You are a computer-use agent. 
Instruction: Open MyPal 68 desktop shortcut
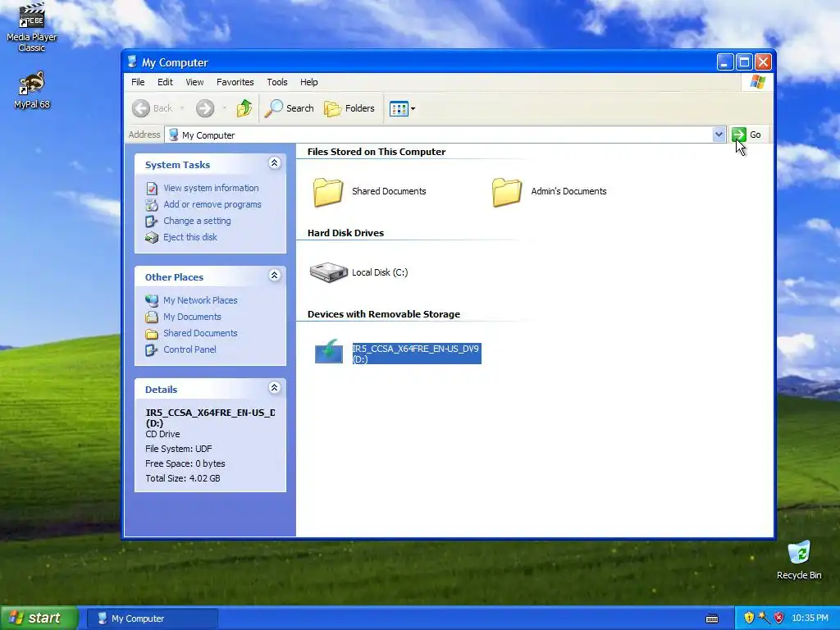click(x=32, y=90)
